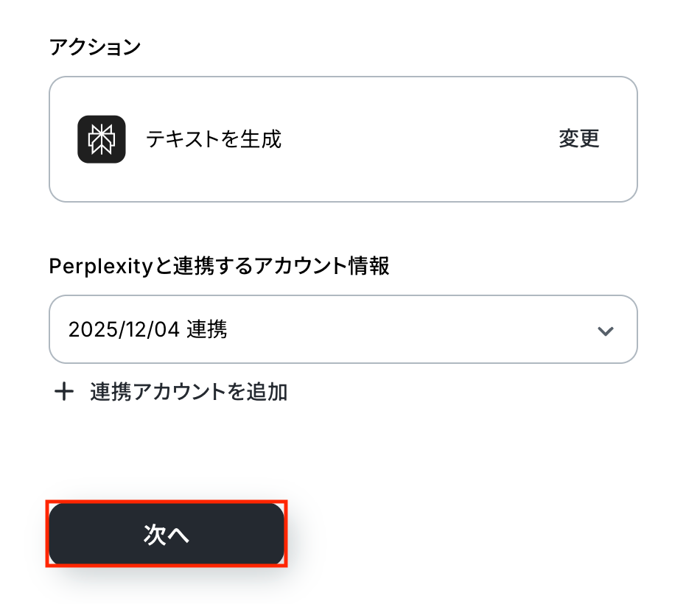Click the Perplexity app icon
Viewport: 700px width, 604px height.
pos(102,139)
